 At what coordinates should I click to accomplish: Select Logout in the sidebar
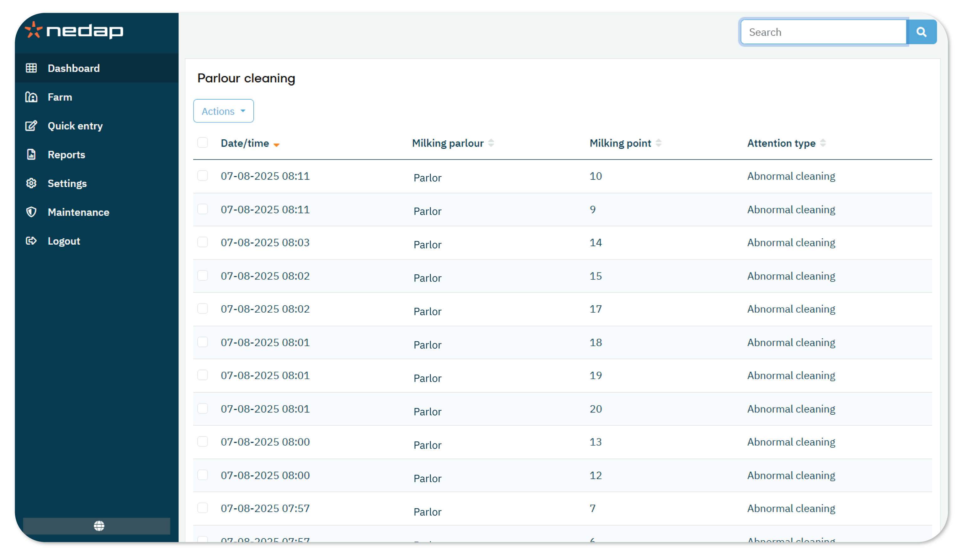[96, 241]
